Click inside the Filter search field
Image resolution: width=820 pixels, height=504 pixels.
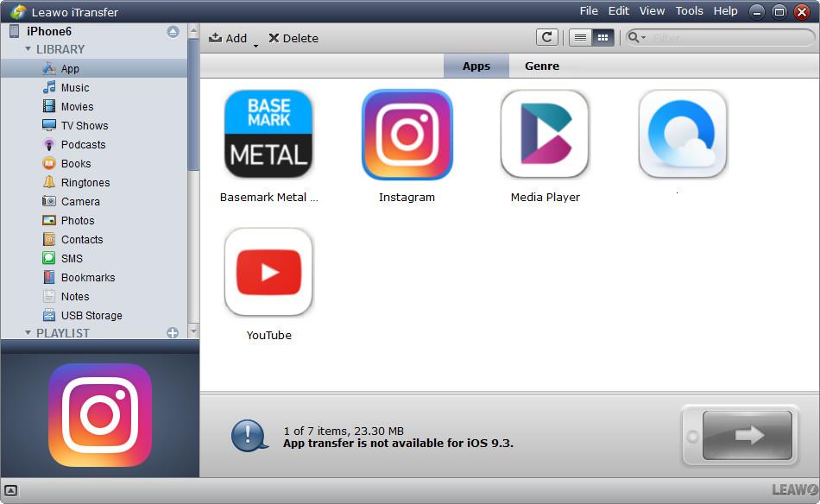click(729, 38)
